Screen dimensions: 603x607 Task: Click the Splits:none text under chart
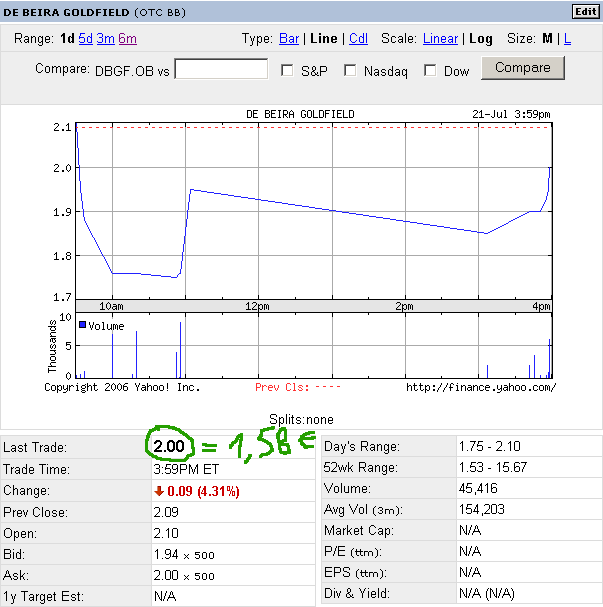[x=301, y=420]
